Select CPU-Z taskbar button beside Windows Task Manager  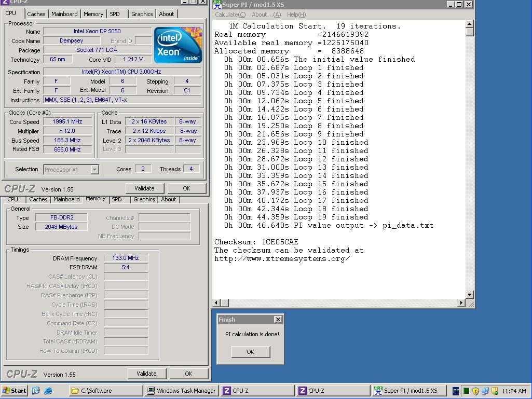(x=257, y=391)
